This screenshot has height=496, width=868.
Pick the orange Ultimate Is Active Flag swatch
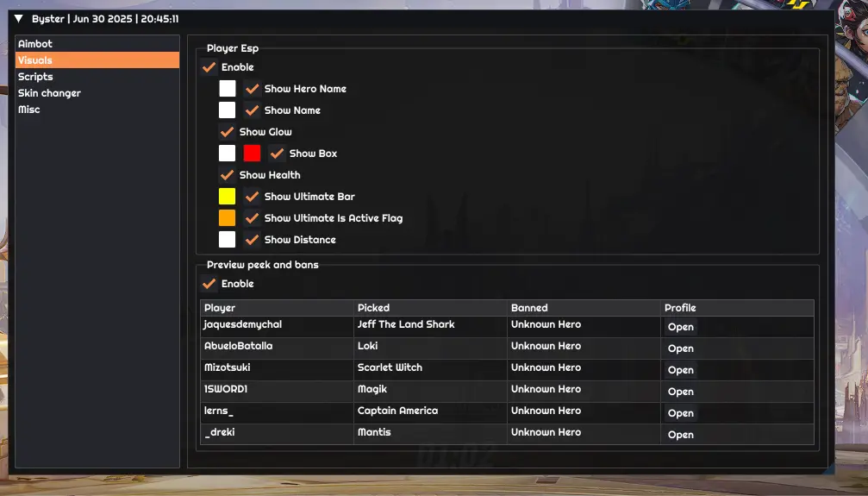(227, 218)
